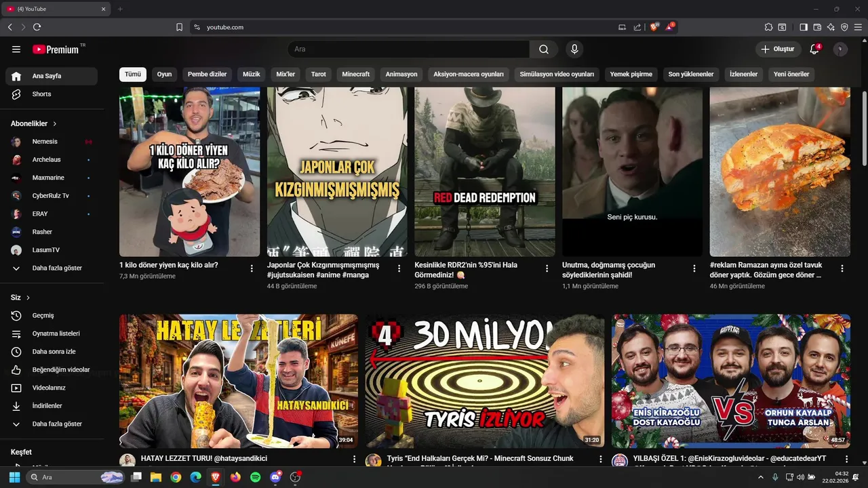Bookmark this page icon
The width and height of the screenshot is (868, 488).
pos(179,27)
